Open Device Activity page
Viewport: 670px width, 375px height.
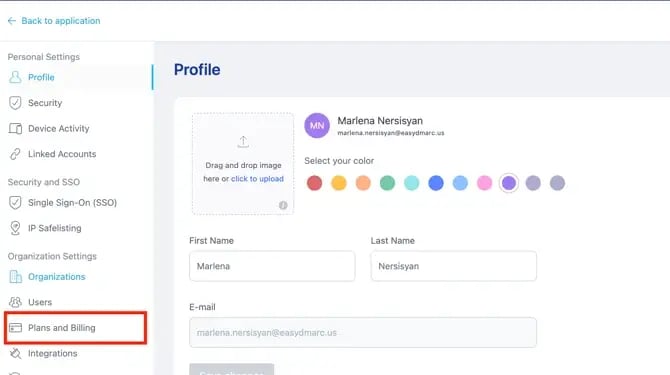click(x=59, y=129)
